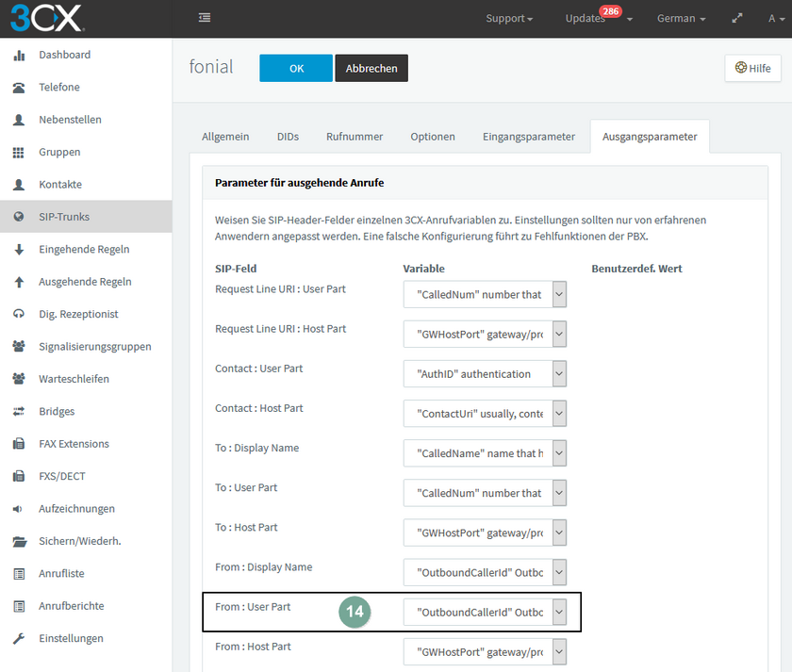Click the Warteschleifen people icon
This screenshot has height=672, width=792.
tap(19, 379)
